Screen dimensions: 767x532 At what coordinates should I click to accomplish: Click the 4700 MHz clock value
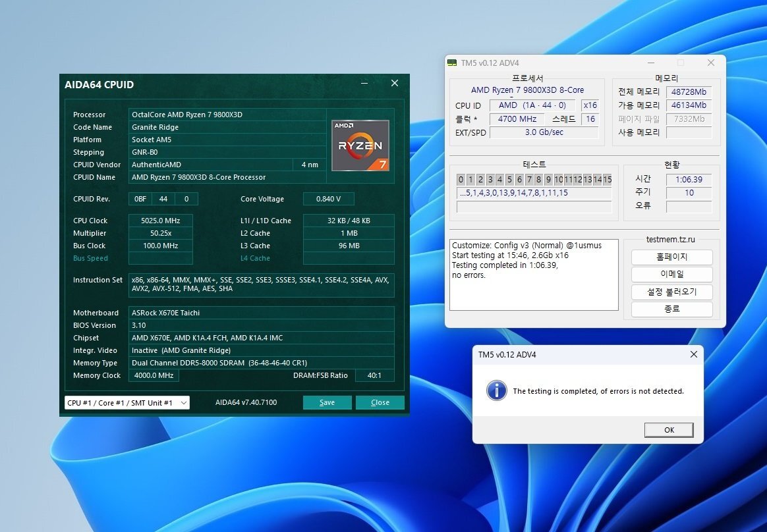(517, 119)
